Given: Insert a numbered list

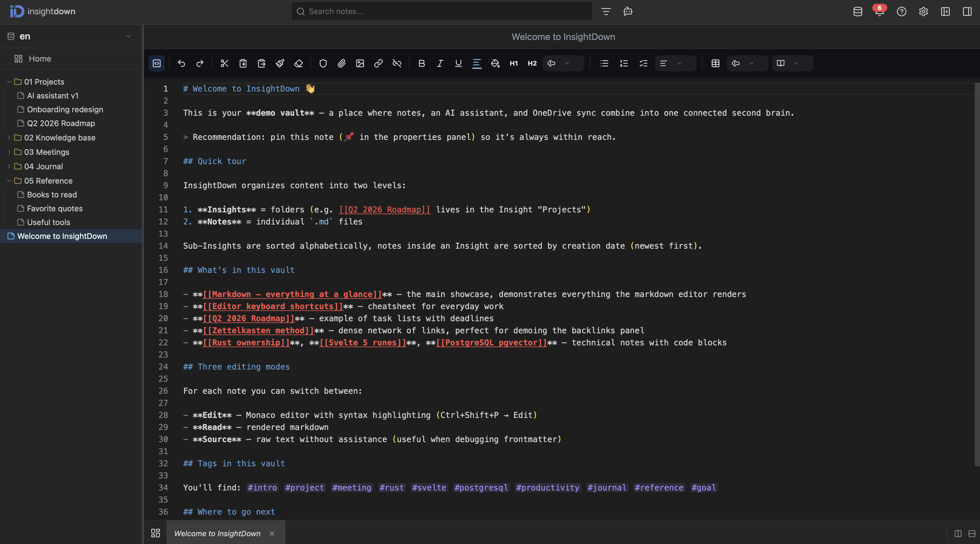Looking at the screenshot, I should (x=624, y=64).
